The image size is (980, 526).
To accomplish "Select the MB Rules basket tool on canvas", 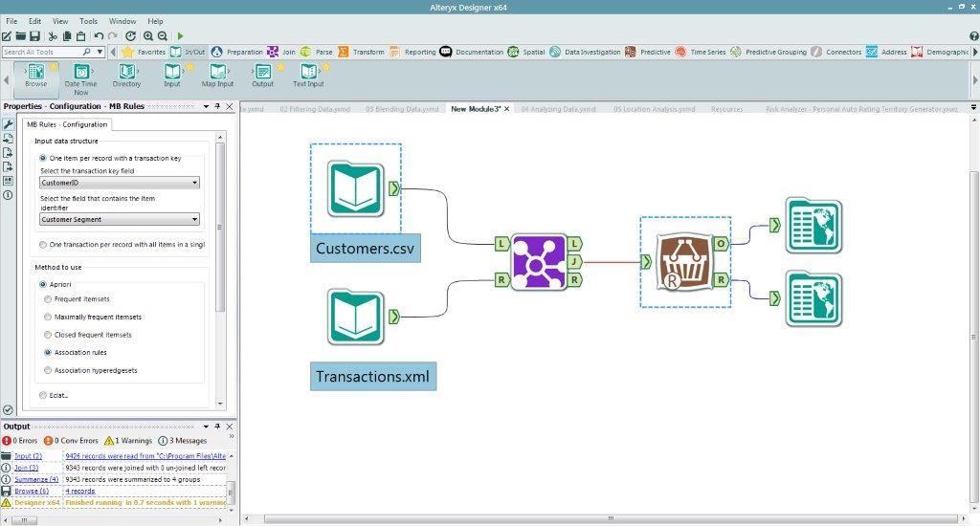I will tap(684, 262).
